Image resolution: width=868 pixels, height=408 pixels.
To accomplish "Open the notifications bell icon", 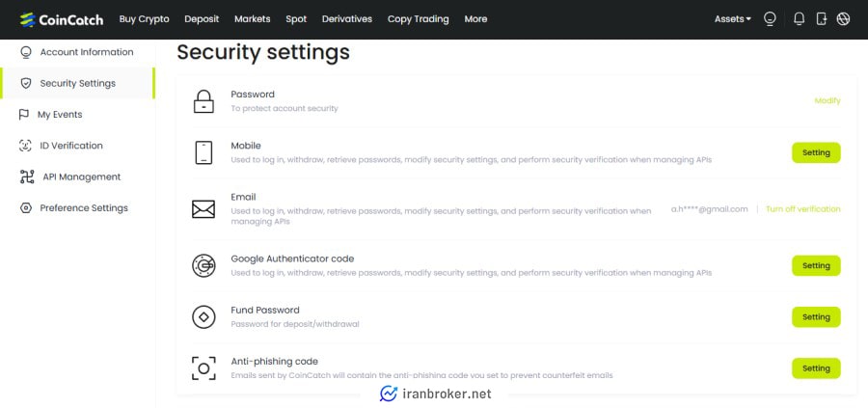I will [x=799, y=19].
